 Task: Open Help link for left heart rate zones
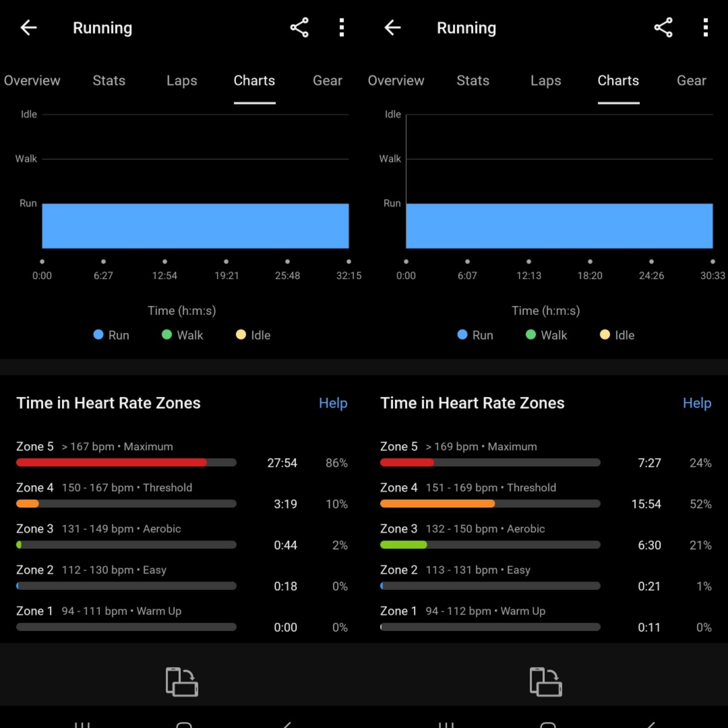point(333,403)
